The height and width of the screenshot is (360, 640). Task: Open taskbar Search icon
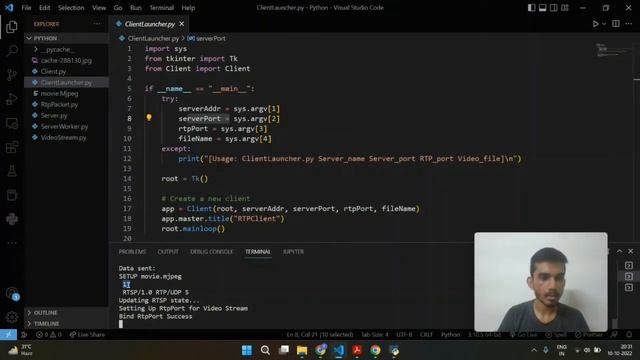coord(265,350)
